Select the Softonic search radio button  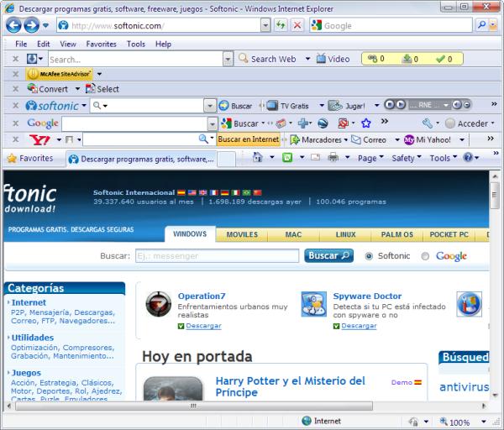coord(370,256)
